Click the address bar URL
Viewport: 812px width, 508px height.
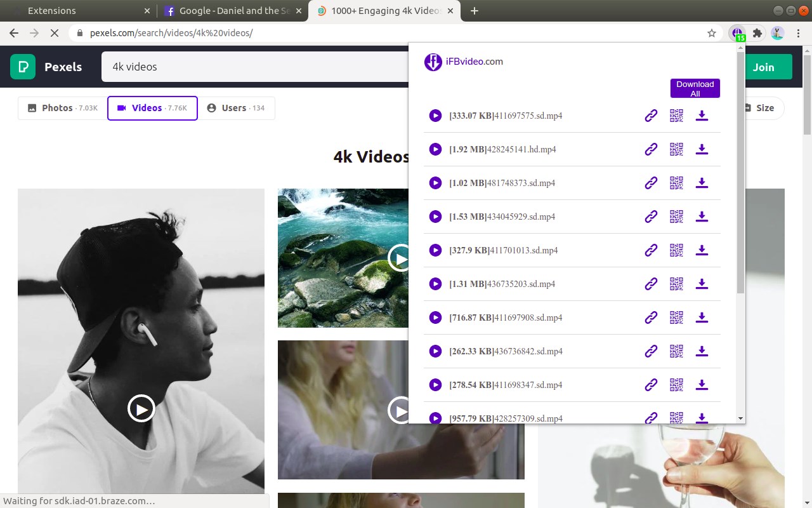tap(171, 33)
